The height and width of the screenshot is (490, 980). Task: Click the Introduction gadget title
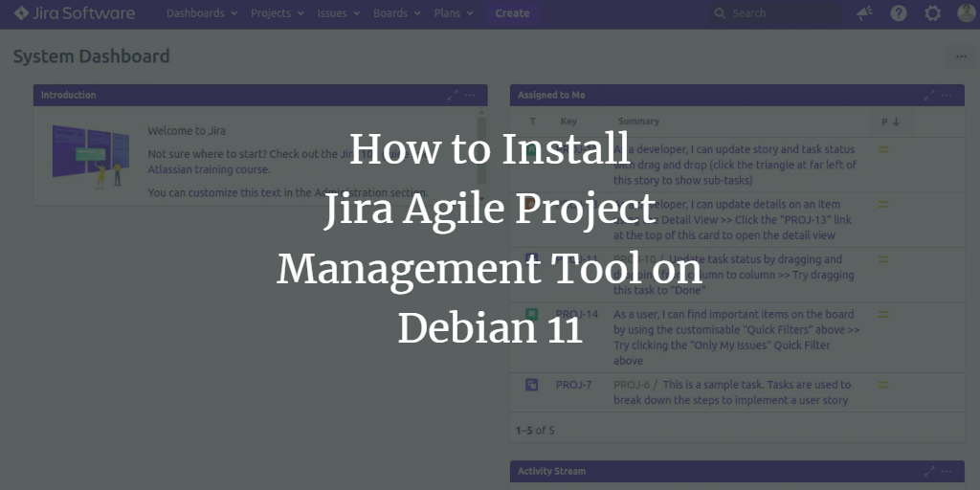[68, 96]
